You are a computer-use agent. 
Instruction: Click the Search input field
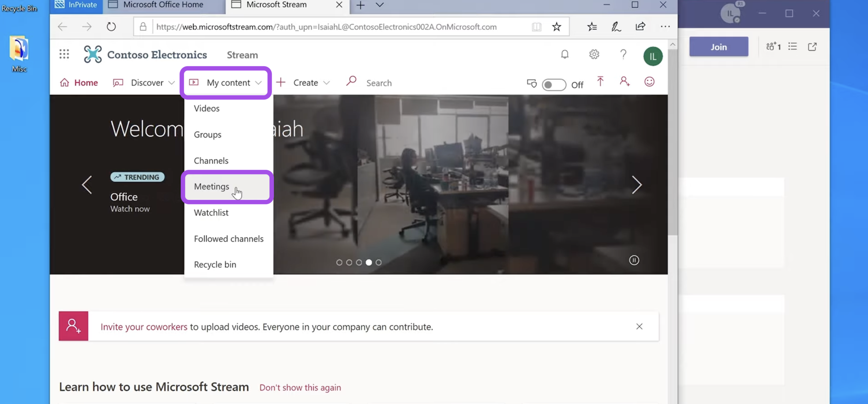378,83
